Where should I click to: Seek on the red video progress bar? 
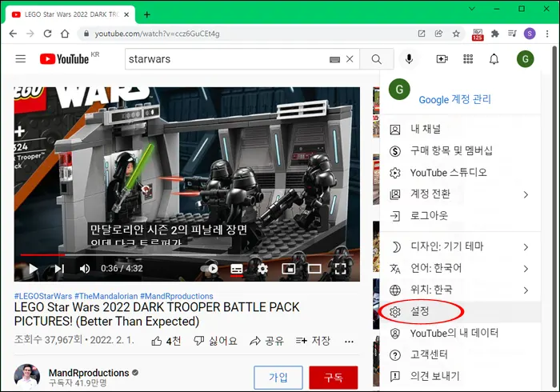click(187, 255)
